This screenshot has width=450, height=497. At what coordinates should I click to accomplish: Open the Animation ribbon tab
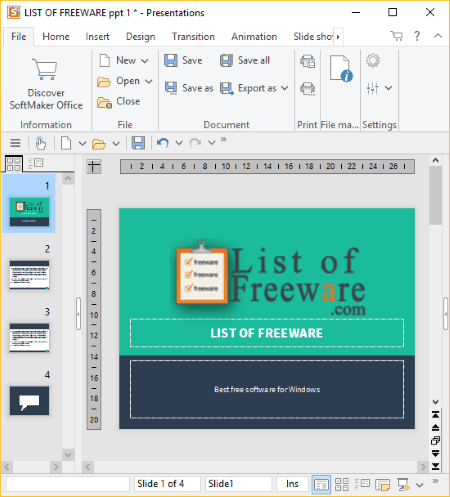254,37
